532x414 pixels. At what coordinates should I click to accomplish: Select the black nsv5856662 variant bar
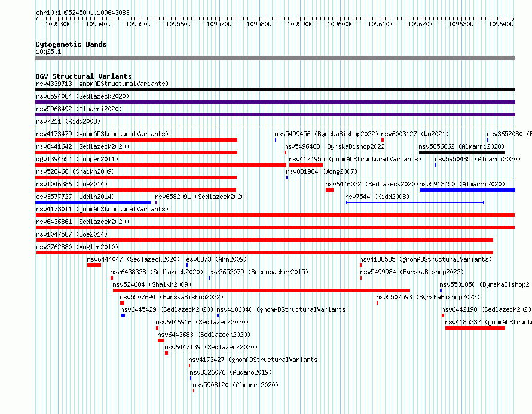(x=462, y=152)
